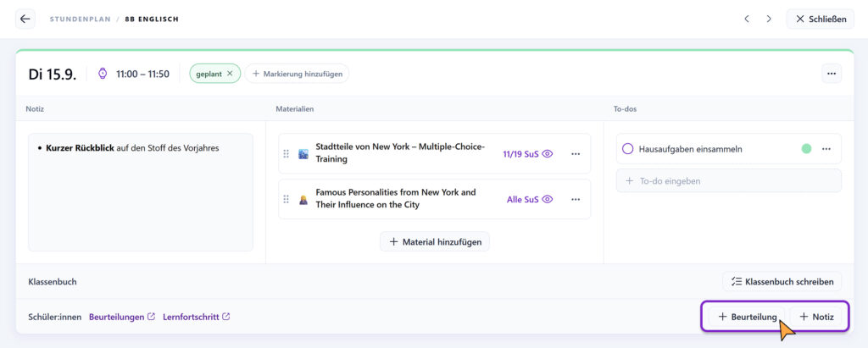Open three-dot menu of Hausaufgaben einsammeln to-do

(826, 149)
